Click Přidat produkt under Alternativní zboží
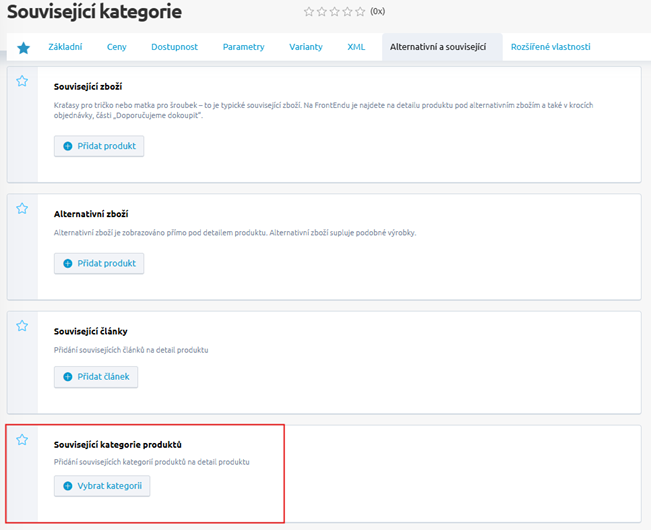 pos(99,263)
